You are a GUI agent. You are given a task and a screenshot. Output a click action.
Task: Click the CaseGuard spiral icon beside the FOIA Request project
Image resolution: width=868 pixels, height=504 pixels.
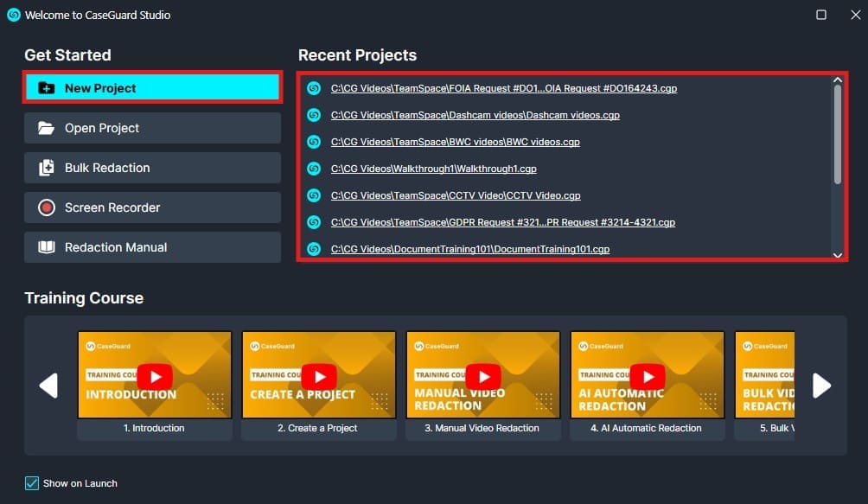(x=313, y=88)
